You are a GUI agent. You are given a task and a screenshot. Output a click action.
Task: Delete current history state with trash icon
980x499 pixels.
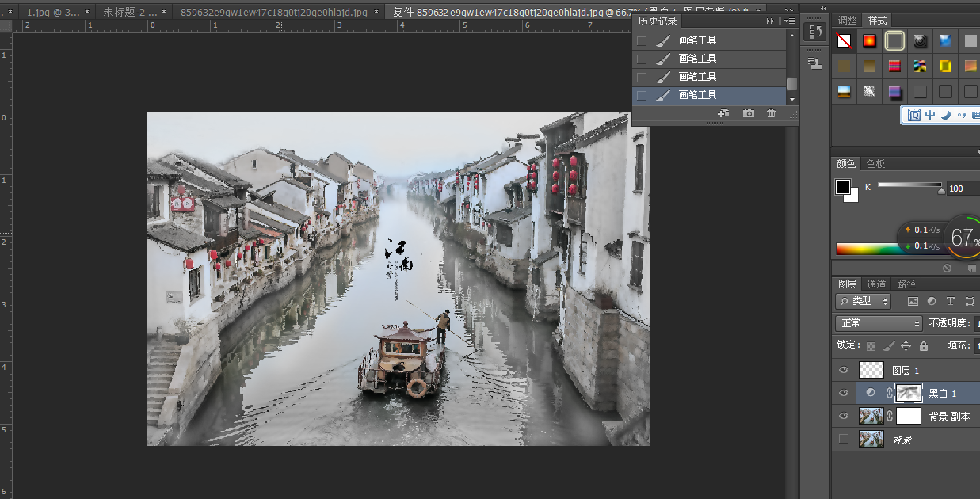[x=772, y=114]
